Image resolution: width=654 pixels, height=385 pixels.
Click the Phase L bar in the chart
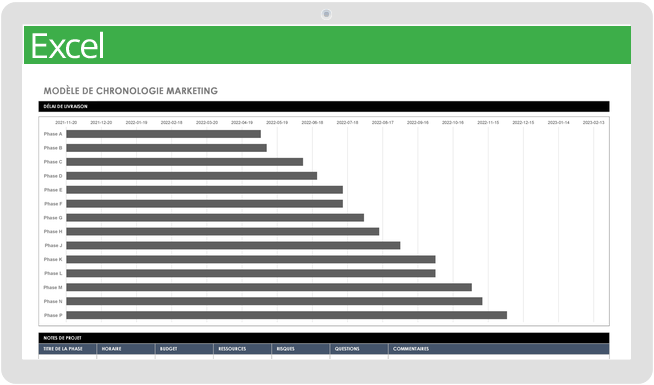click(x=251, y=273)
